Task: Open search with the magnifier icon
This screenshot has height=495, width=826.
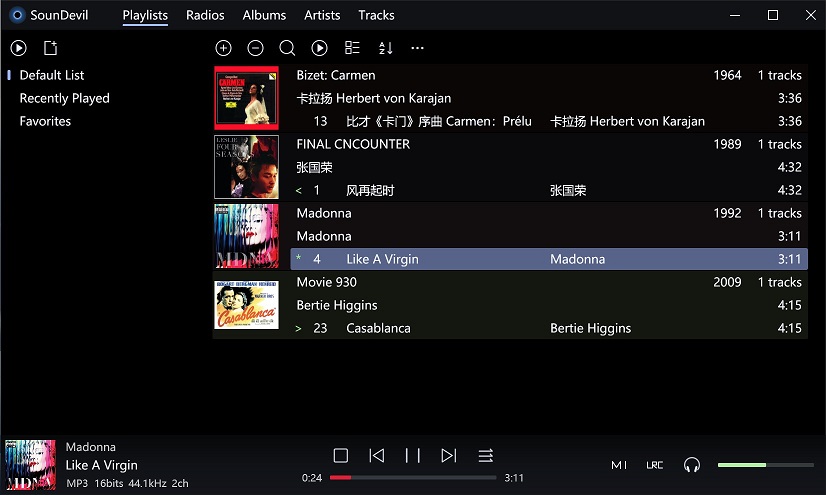Action: [287, 48]
